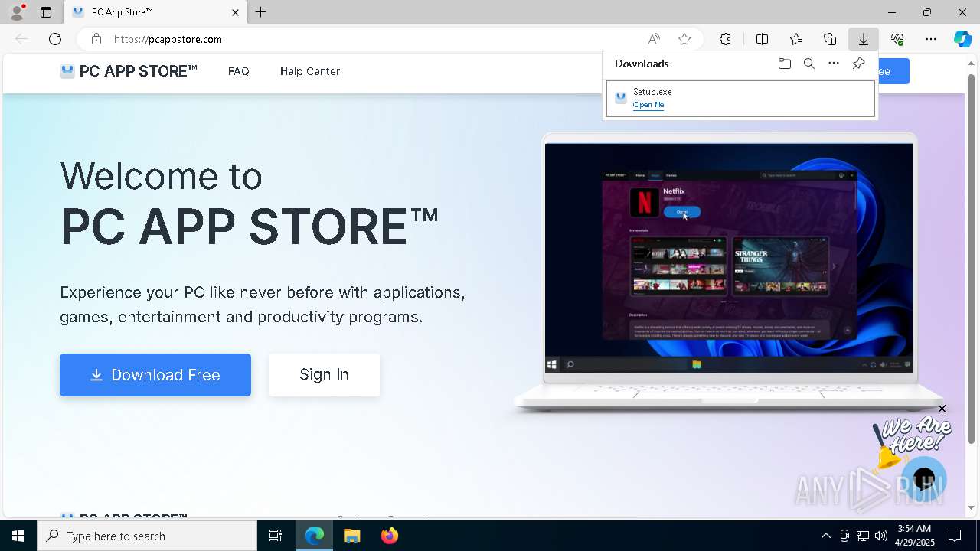Select the PC App Store™ tab
This screenshot has width=980, height=551.
pyautogui.click(x=155, y=12)
